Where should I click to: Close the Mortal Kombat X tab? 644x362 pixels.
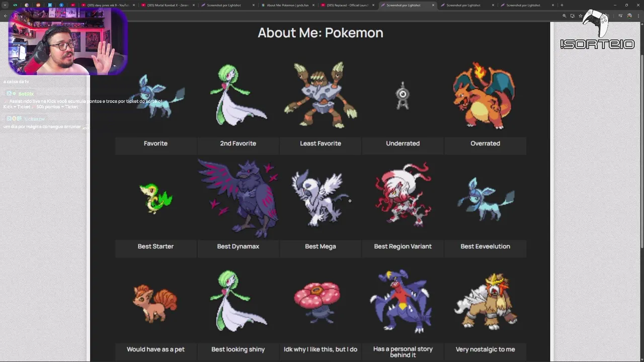coord(194,5)
